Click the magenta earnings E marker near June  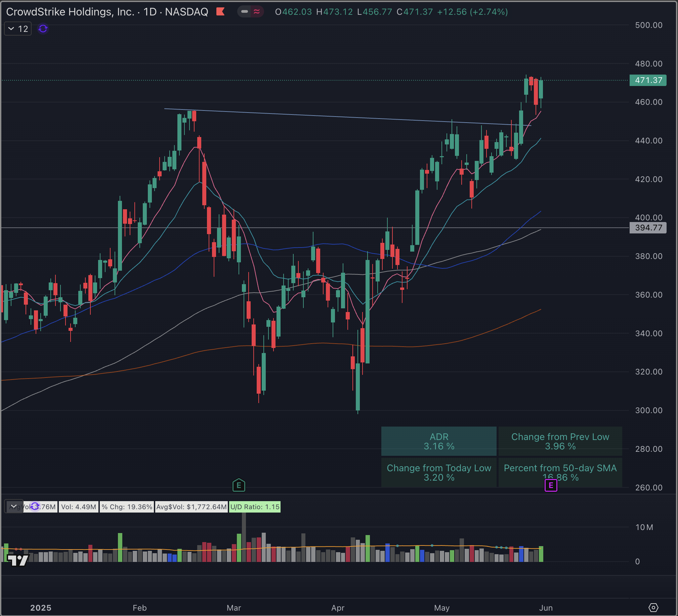(x=551, y=485)
